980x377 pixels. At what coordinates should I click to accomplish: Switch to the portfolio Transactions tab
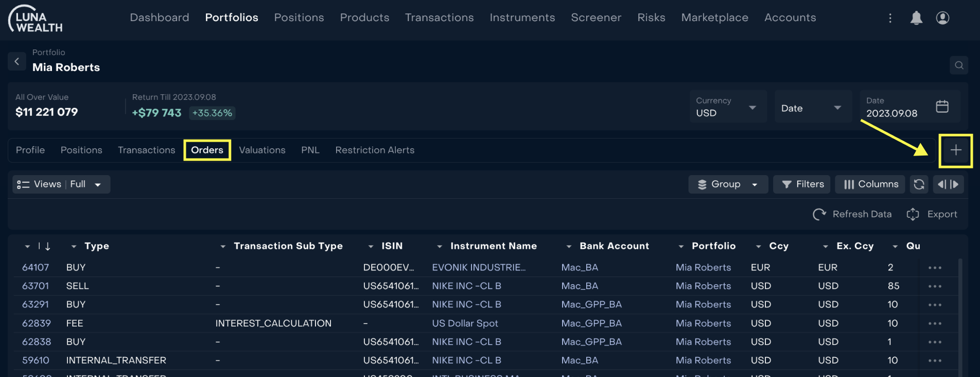(147, 150)
